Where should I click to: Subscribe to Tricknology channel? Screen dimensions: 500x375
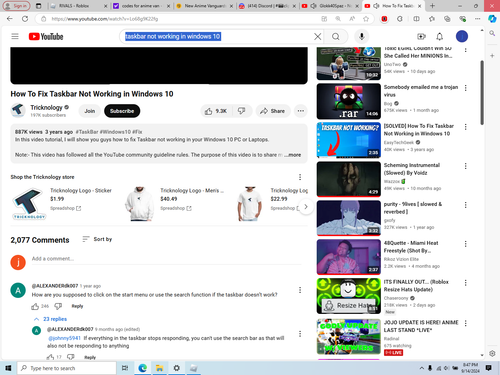122,111
